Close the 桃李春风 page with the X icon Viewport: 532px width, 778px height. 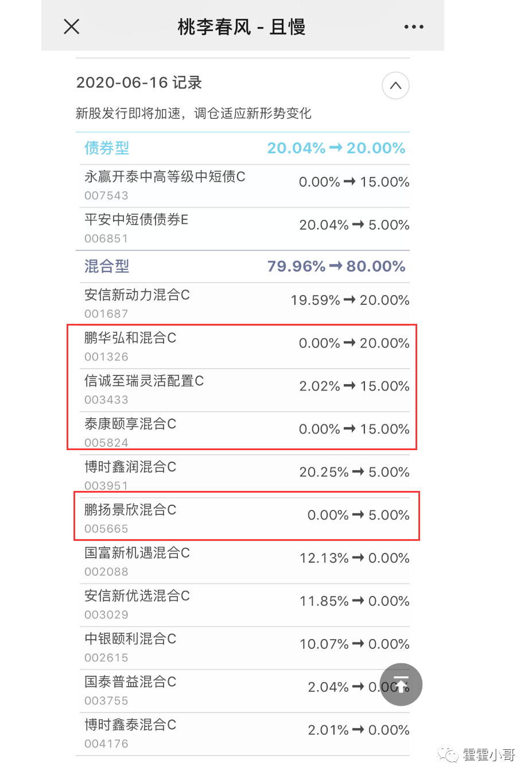pyautogui.click(x=72, y=26)
